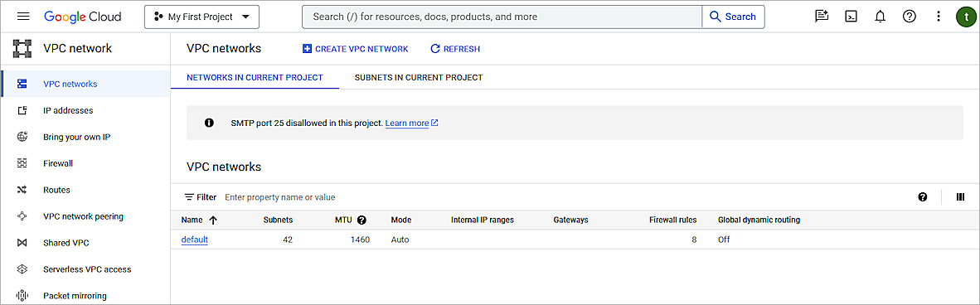Activate the Cloud Shell terminal icon
Image resolution: width=980 pixels, height=305 pixels.
click(x=851, y=17)
